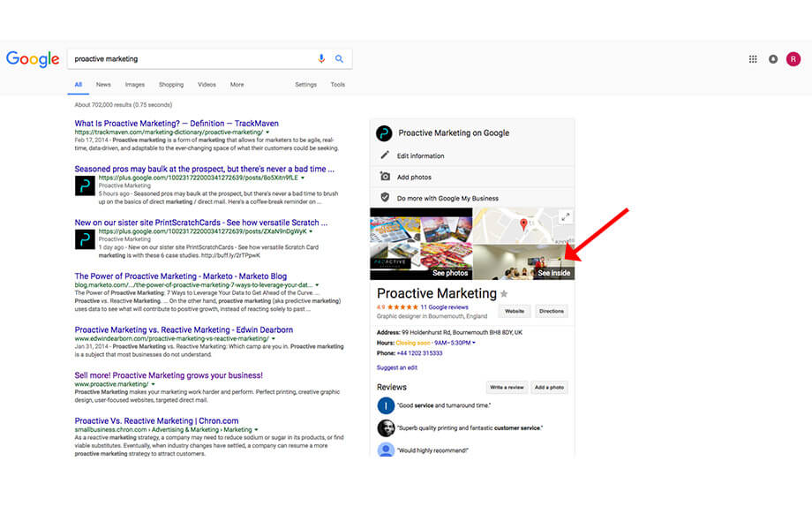Click the Website button
Viewport: 812px width, 522px height.
point(515,311)
